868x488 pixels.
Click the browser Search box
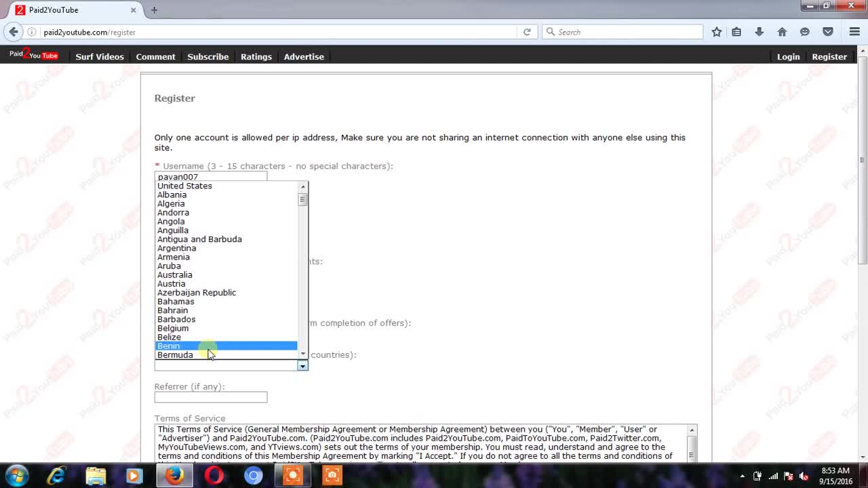coord(623,32)
